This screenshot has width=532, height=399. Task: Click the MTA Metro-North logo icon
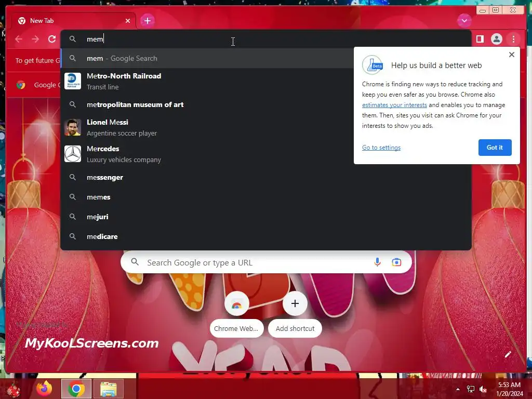coord(73,81)
